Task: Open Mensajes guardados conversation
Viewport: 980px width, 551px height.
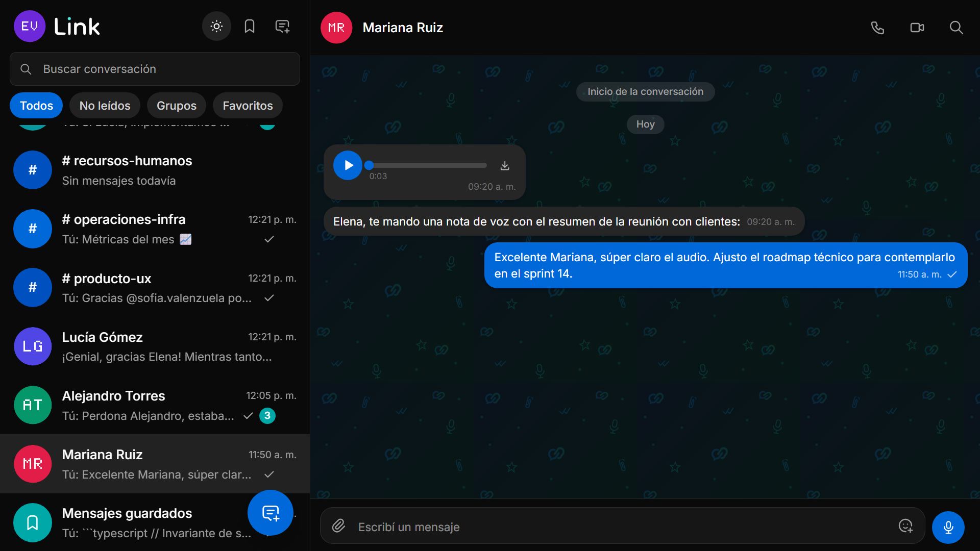Action: coord(155,522)
